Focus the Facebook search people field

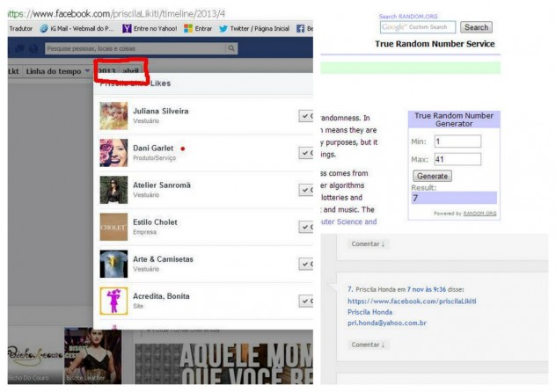[135, 48]
